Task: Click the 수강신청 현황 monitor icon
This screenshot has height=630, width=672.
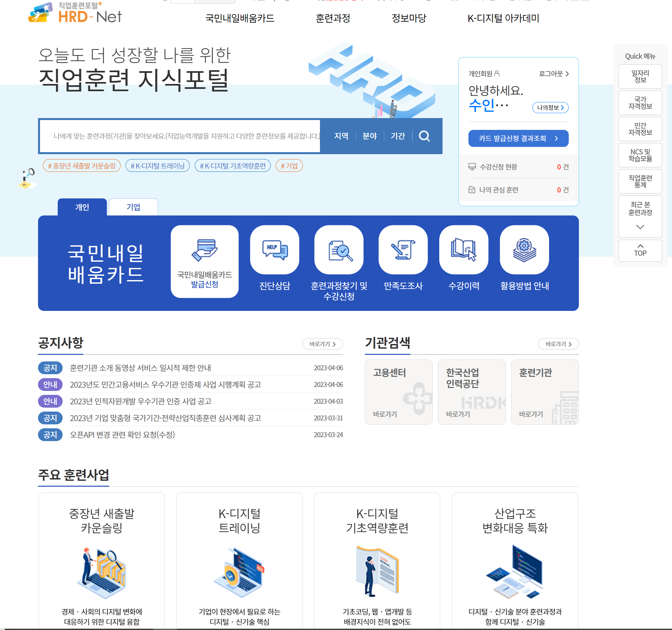Action: pyautogui.click(x=472, y=167)
